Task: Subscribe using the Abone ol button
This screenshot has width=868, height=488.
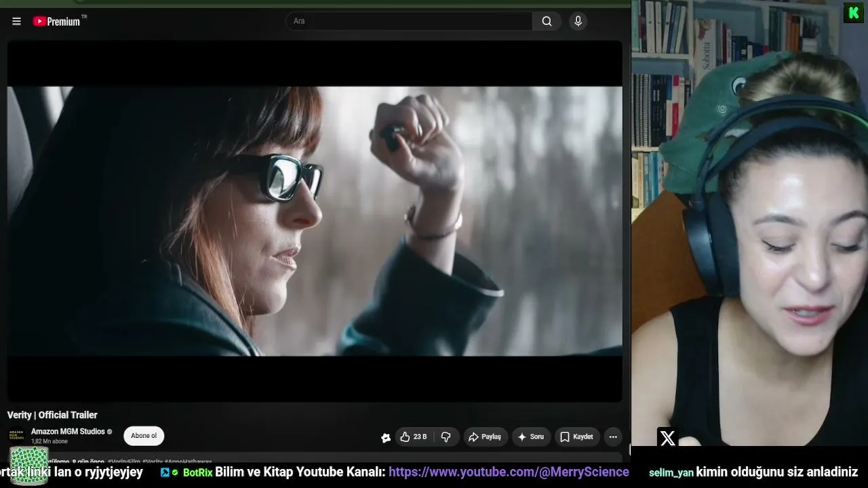Action: [x=144, y=436]
